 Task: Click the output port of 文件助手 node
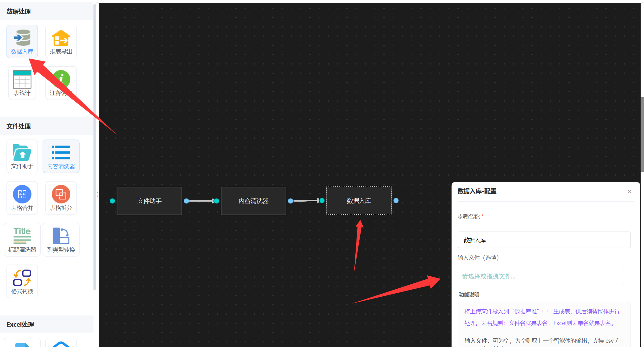187,201
